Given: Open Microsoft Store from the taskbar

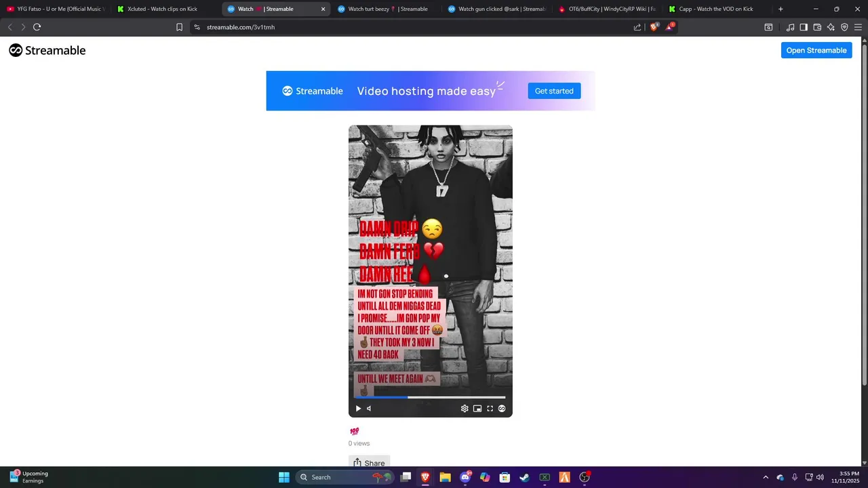Looking at the screenshot, I should pos(505,477).
